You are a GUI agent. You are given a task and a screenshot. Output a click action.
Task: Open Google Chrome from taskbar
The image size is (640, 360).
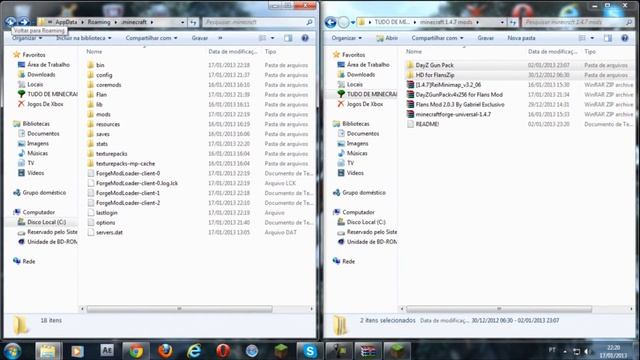(x=136, y=351)
